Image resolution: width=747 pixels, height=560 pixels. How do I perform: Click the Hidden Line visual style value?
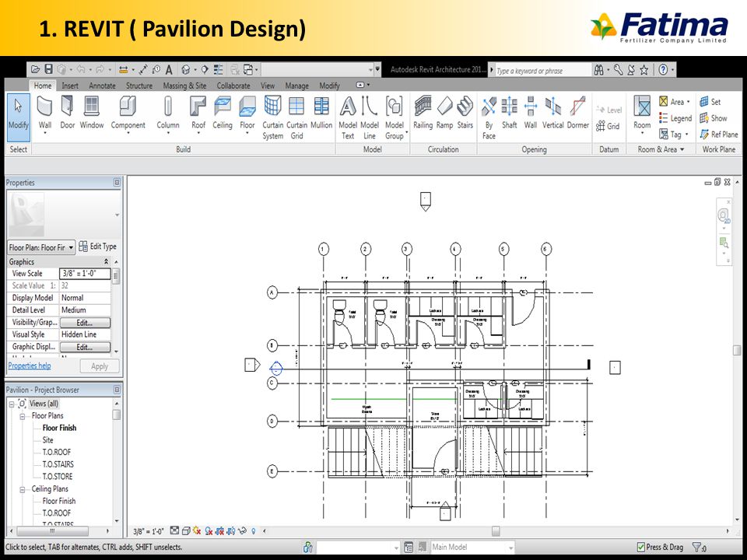coord(85,334)
